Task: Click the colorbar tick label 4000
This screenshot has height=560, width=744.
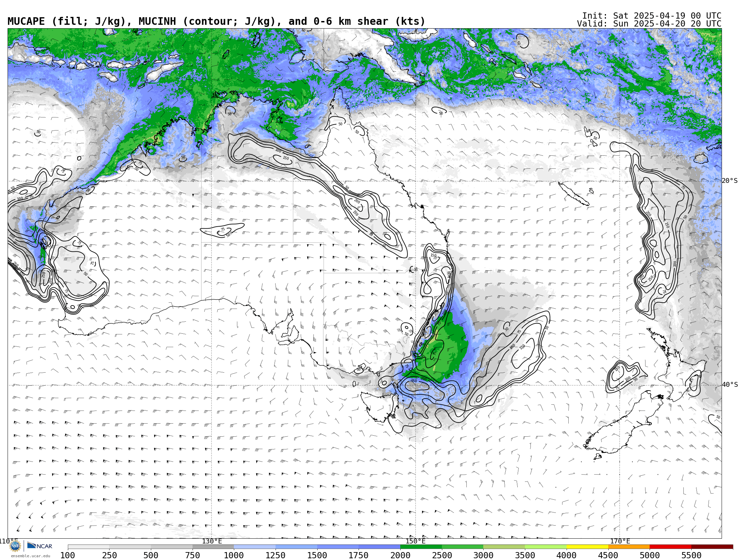Action: point(567,556)
